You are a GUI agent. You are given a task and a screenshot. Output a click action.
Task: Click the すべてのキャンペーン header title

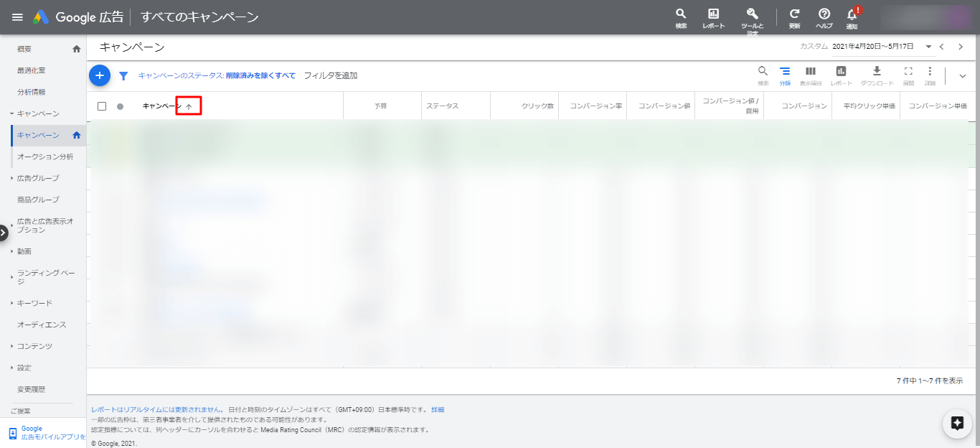coord(199,17)
